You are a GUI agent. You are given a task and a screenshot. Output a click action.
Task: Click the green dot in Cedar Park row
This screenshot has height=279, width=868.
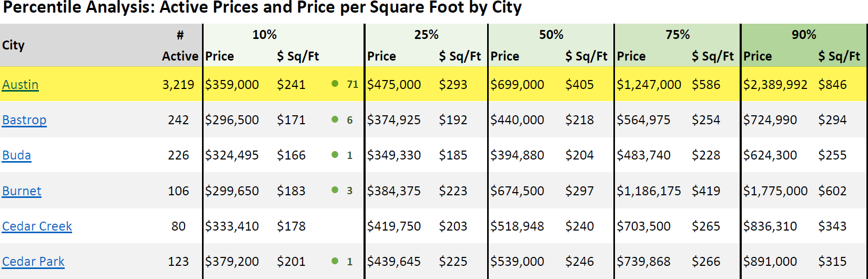pos(335,261)
